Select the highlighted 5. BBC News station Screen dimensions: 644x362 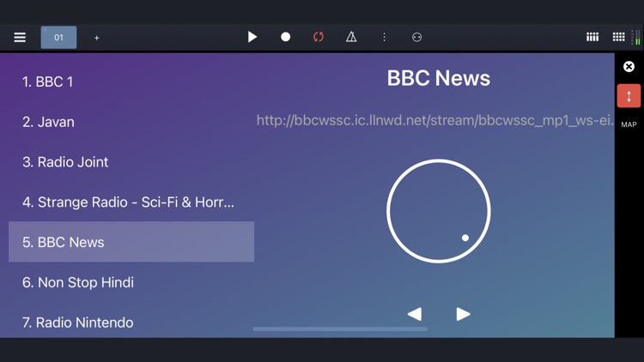pyautogui.click(x=131, y=242)
